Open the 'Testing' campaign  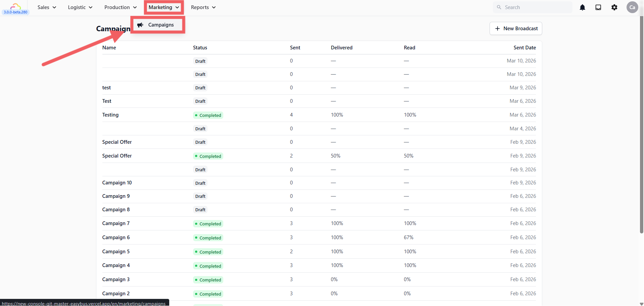319,115
